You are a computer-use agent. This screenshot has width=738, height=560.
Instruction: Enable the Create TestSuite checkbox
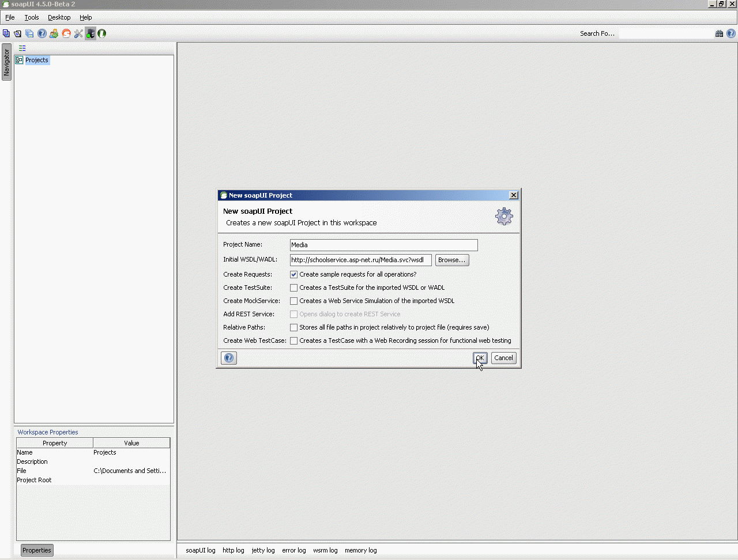[x=294, y=287]
